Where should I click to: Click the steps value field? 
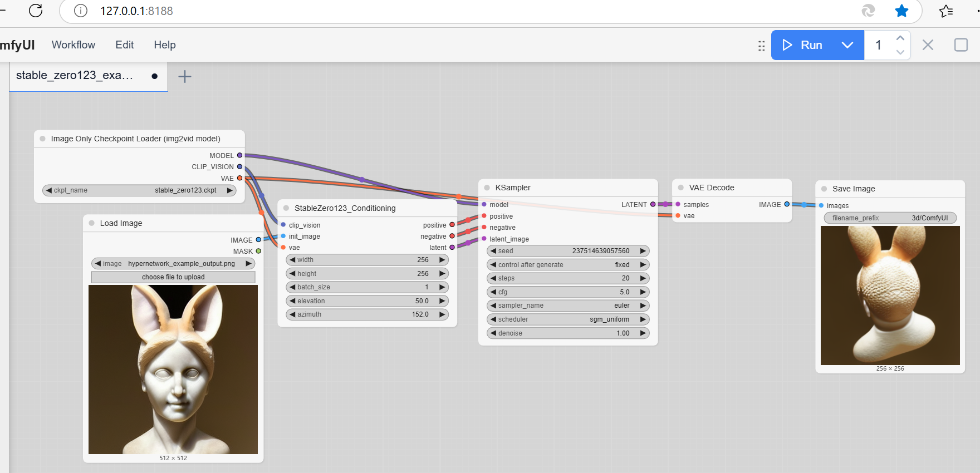tap(568, 278)
